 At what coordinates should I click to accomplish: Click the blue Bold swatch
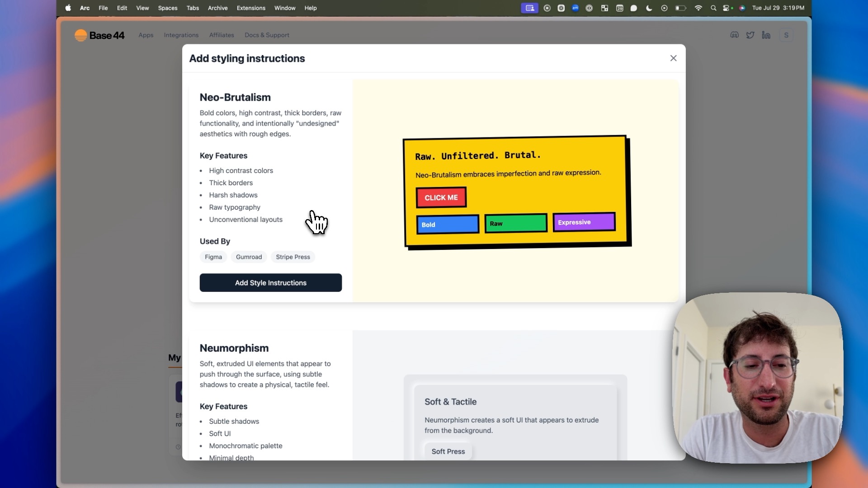[x=447, y=225]
